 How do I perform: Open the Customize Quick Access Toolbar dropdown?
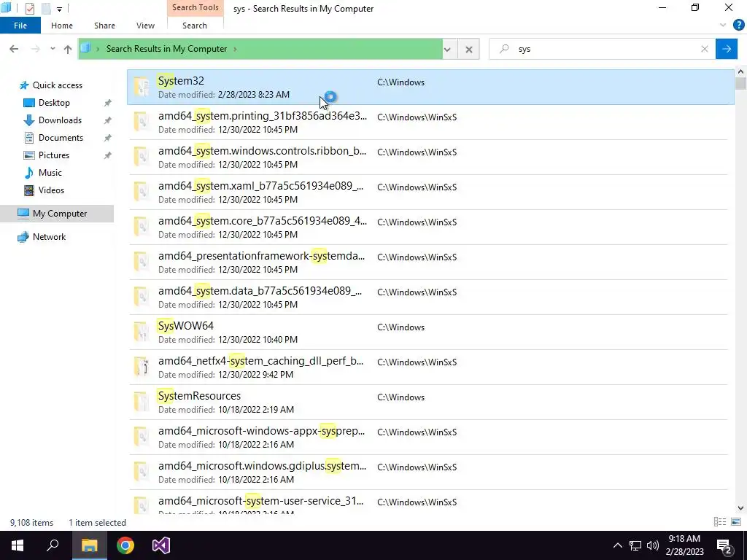tap(59, 9)
